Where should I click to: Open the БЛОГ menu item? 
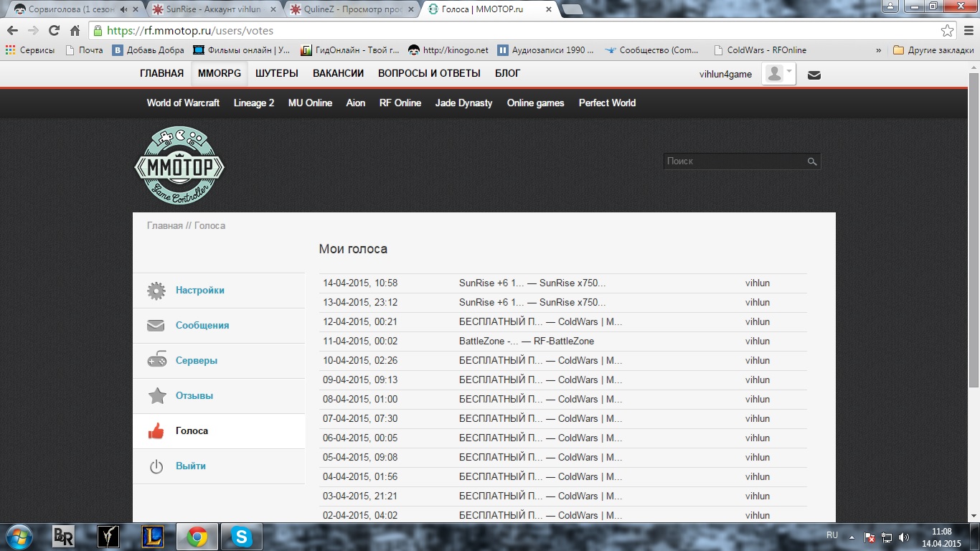click(x=508, y=73)
